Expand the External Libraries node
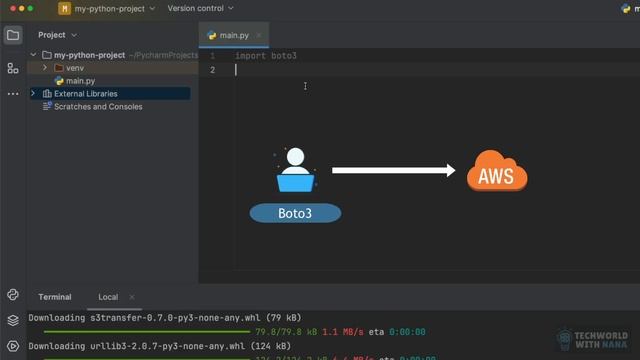This screenshot has width=640, height=360. (x=33, y=94)
